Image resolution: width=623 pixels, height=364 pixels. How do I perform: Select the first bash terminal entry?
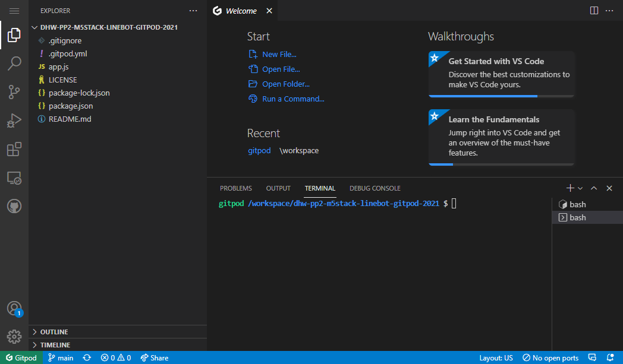(x=587, y=204)
